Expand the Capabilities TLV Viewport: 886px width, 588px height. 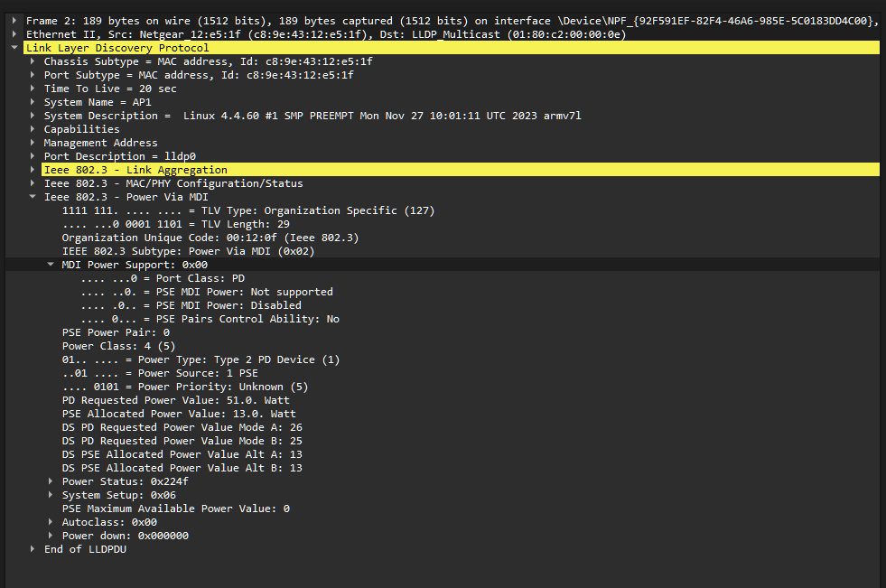[33, 129]
